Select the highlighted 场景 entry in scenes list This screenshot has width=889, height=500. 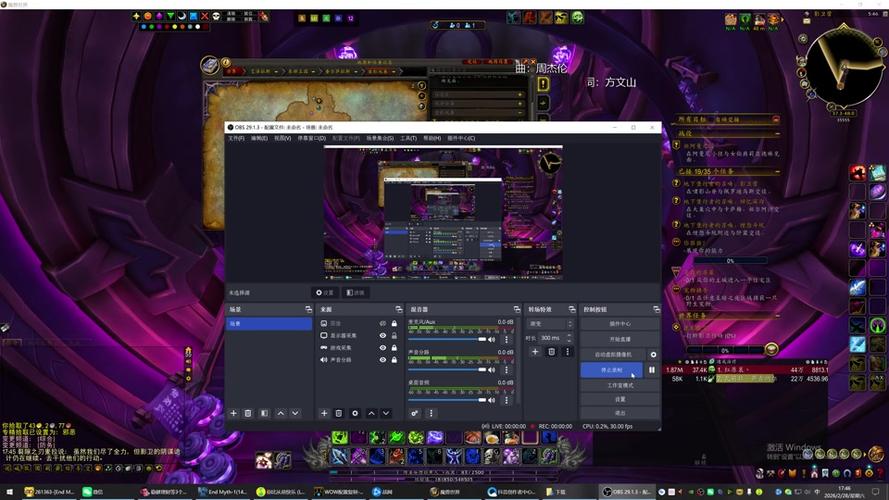tap(269, 324)
